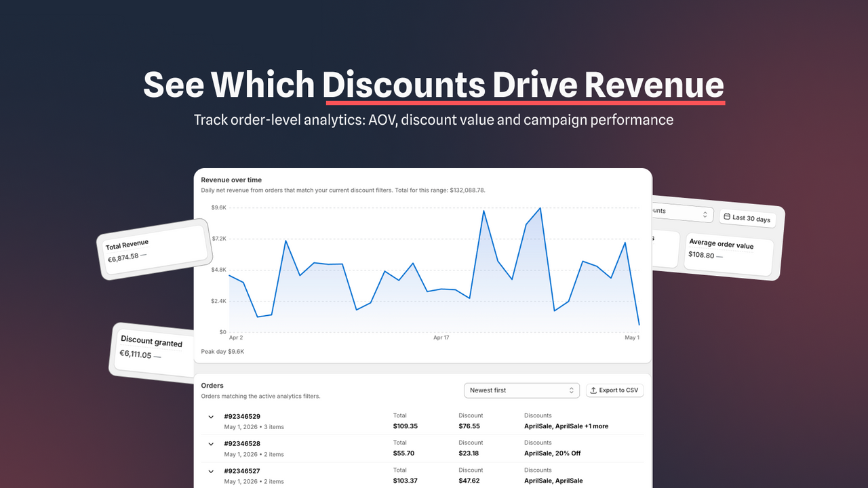Click order number #92346529
Viewport: 868px width, 488px height.
[x=242, y=416]
